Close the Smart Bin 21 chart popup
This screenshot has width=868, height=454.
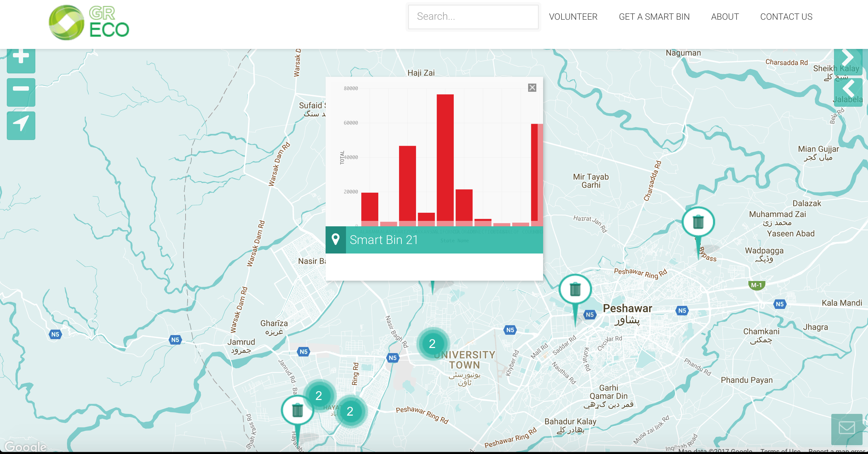pyautogui.click(x=532, y=88)
